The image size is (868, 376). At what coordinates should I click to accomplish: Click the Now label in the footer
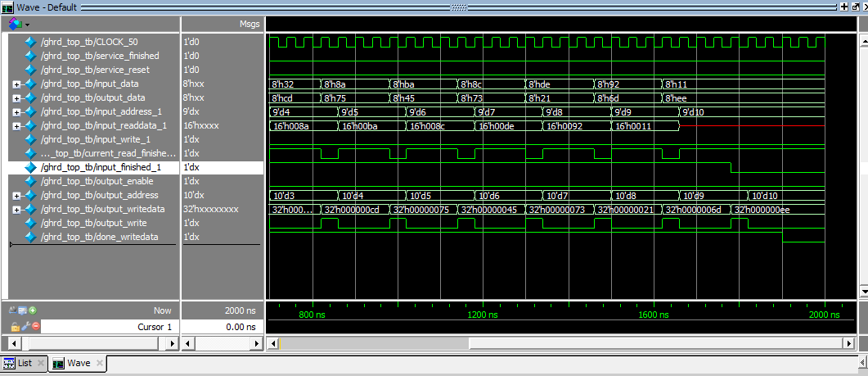162,310
